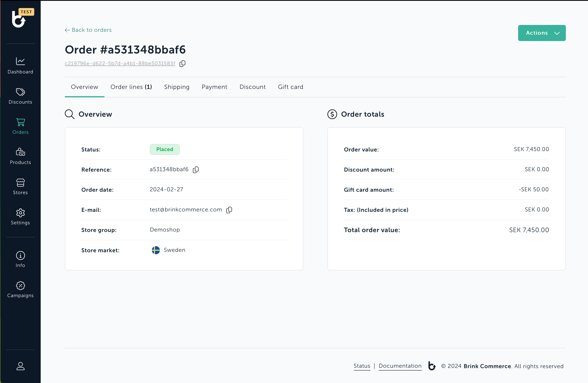588x383 pixels.
Task: Open the Gift card tab
Action: [291, 87]
